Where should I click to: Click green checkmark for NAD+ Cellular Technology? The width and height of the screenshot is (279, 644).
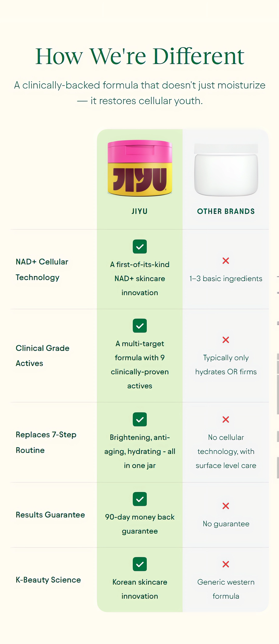tap(140, 247)
